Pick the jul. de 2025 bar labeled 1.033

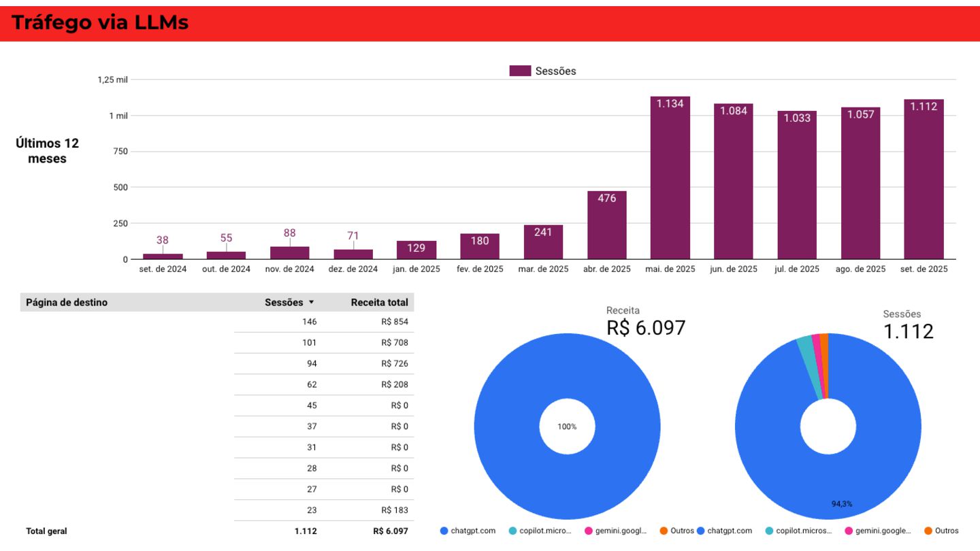[798, 185]
